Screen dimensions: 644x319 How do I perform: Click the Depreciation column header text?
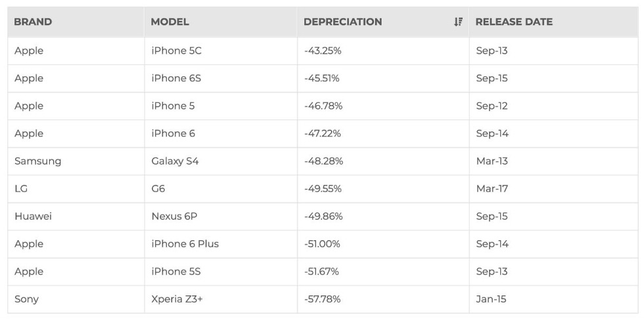[342, 22]
